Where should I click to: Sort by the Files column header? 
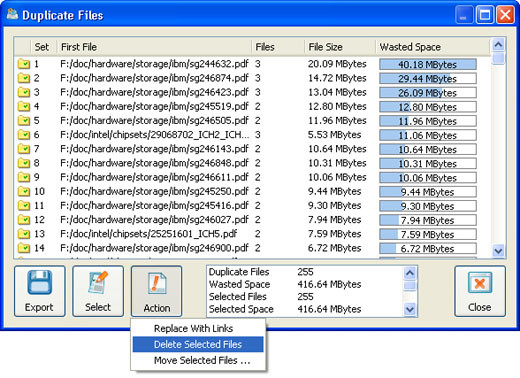point(278,47)
